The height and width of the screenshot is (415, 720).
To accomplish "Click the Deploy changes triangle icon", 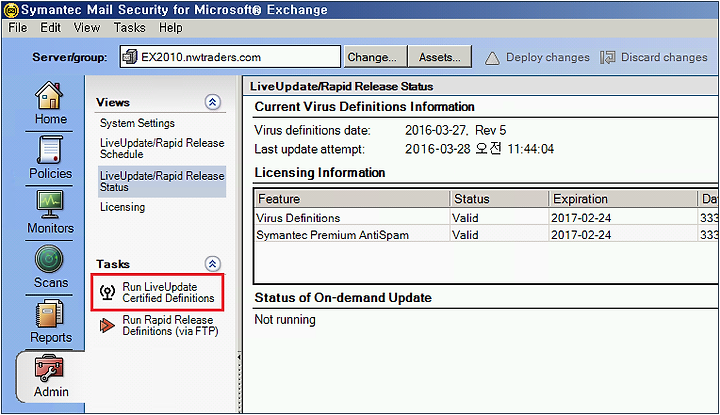I will (x=492, y=58).
